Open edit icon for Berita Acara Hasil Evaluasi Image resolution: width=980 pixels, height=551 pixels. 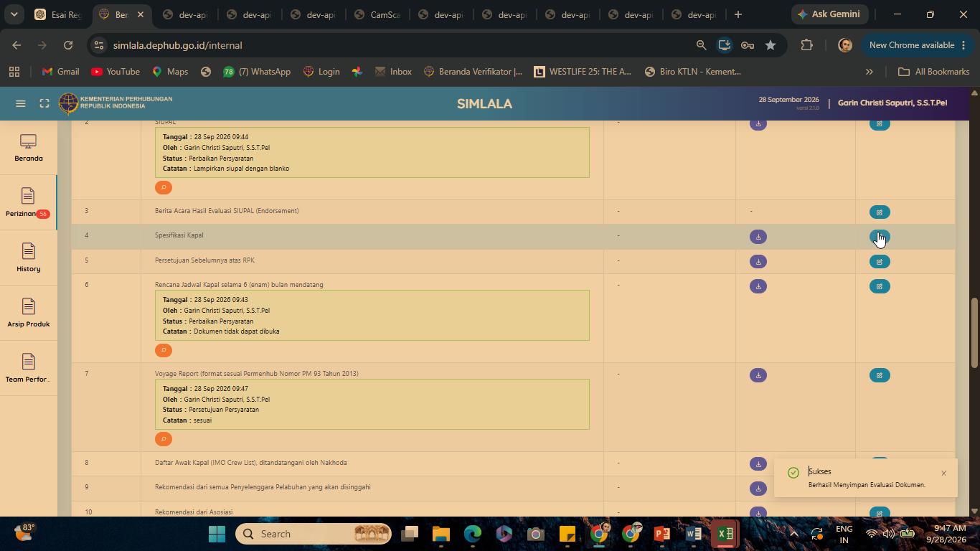(x=880, y=212)
